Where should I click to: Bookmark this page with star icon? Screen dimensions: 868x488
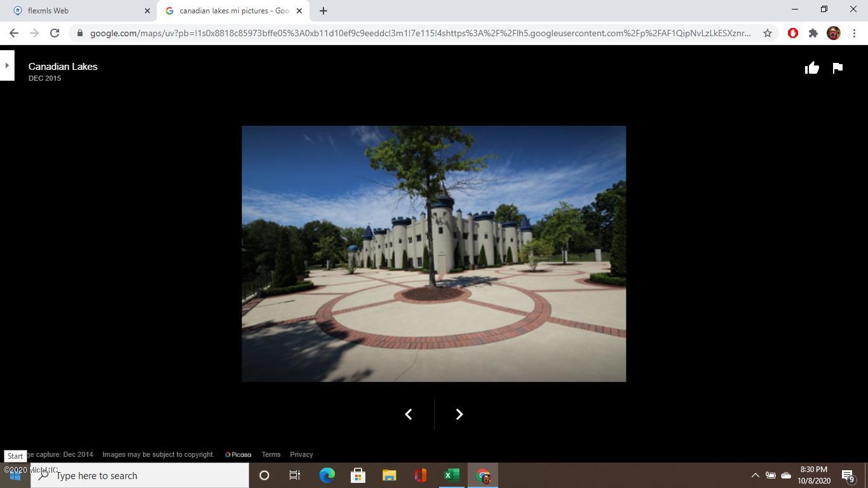pos(768,33)
